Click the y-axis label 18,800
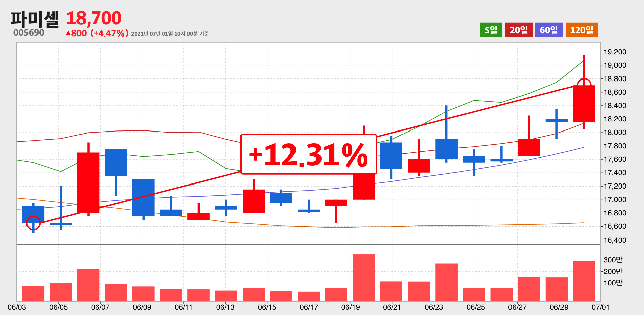Image resolution: width=644 pixels, height=315 pixels. (615, 79)
